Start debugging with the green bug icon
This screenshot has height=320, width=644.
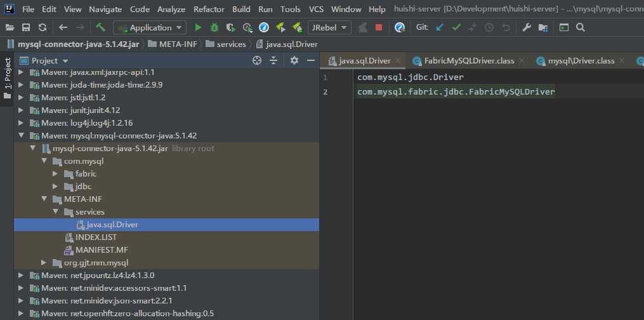pos(214,27)
